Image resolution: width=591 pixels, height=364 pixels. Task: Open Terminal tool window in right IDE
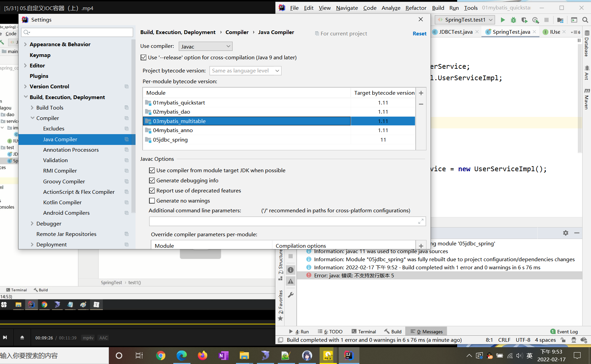pyautogui.click(x=363, y=332)
